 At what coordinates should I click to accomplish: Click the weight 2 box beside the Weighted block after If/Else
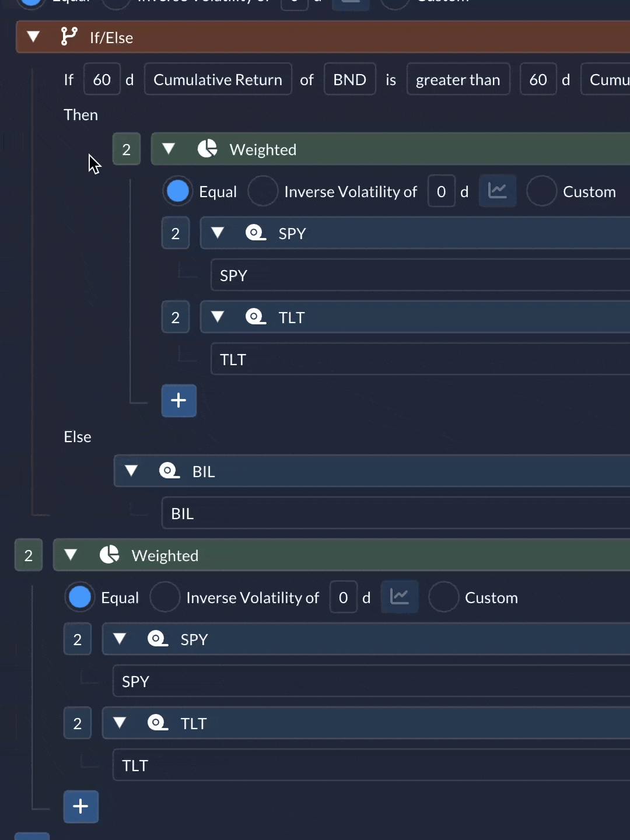pyautogui.click(x=28, y=555)
